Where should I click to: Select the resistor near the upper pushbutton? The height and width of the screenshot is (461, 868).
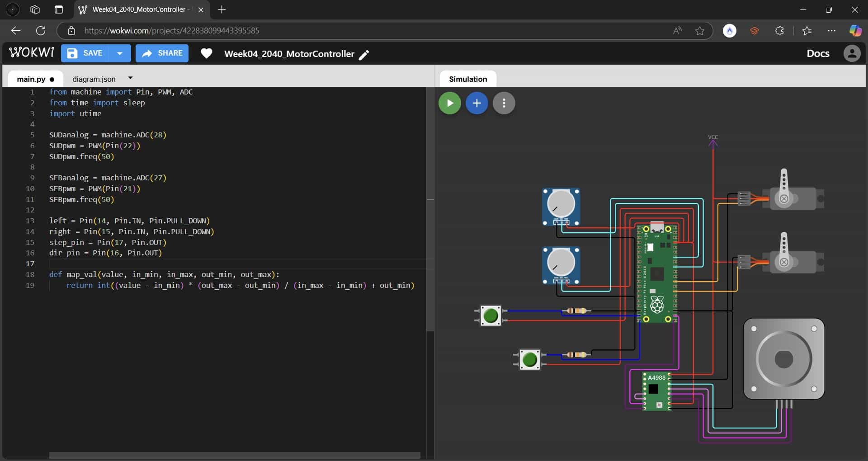576,310
